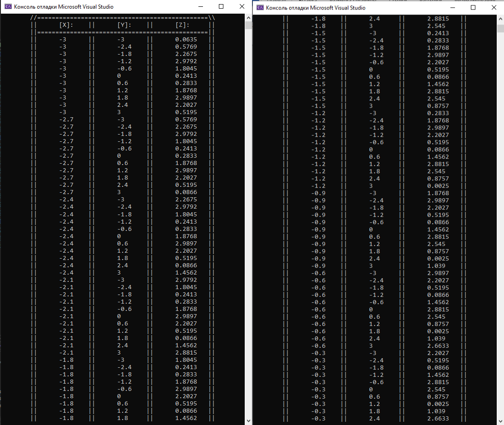504x425 pixels.
Task: Click the '[Y]:' column header
Action: click(x=124, y=25)
